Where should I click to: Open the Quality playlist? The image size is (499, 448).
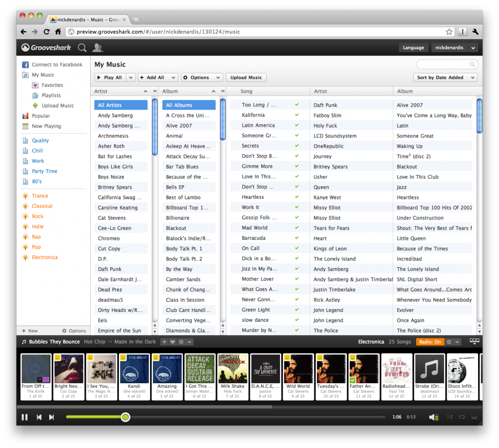click(x=40, y=140)
